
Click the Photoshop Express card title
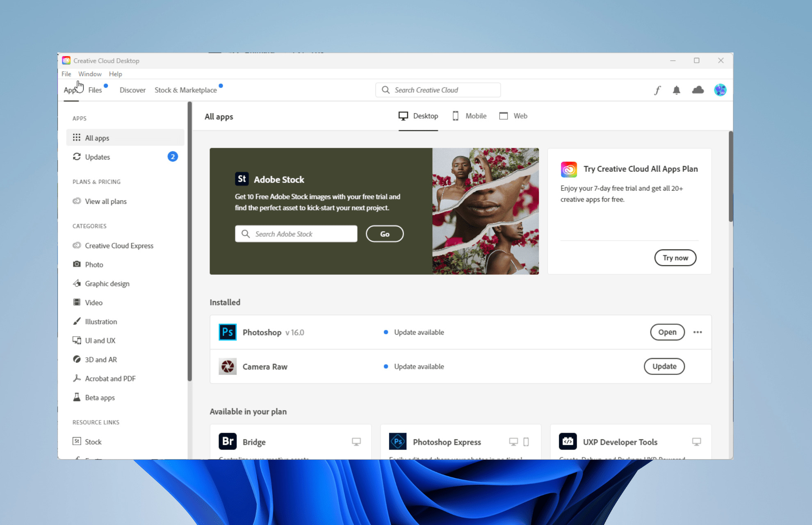pos(447,442)
